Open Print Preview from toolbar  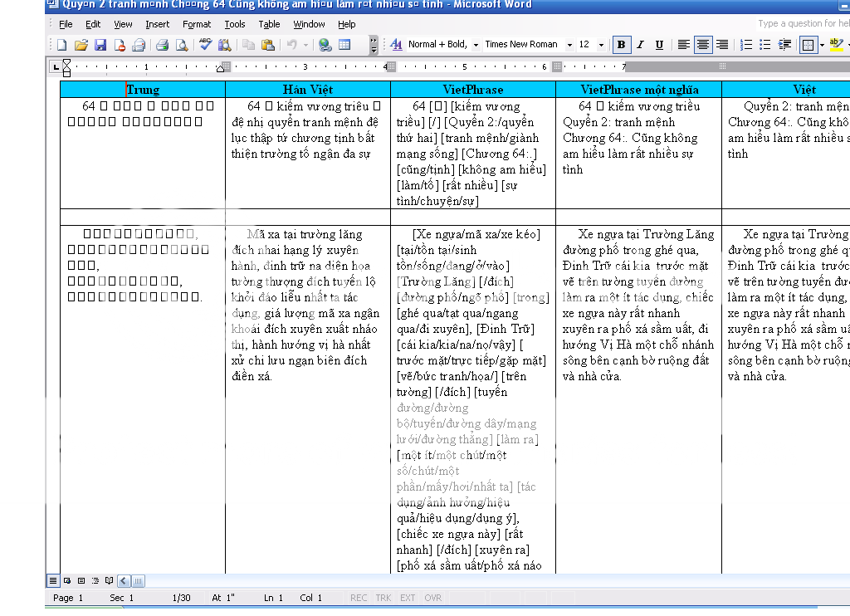click(x=180, y=45)
